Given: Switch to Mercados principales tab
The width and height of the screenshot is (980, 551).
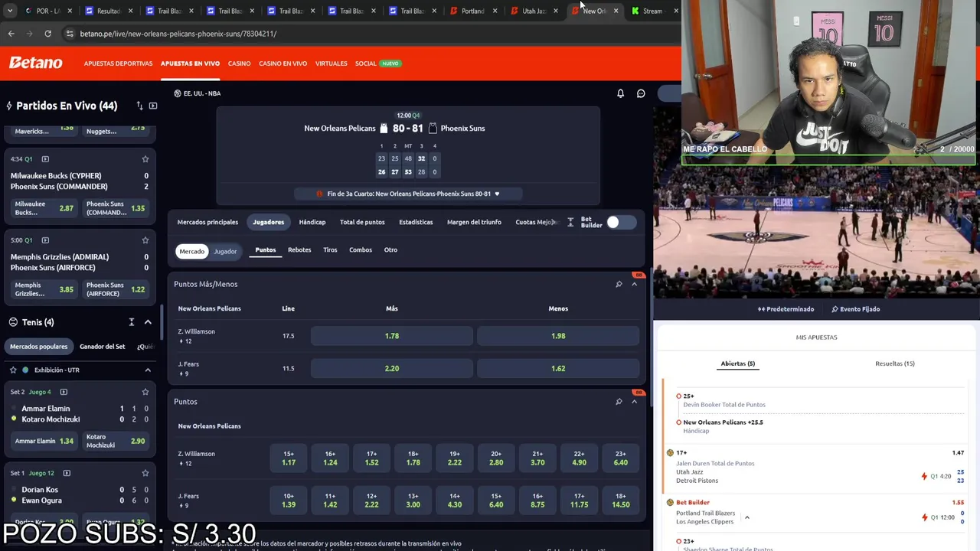Looking at the screenshot, I should click(x=207, y=222).
